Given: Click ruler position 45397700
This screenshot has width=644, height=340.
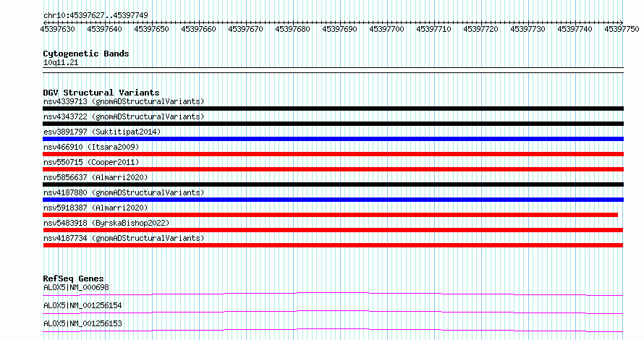Looking at the screenshot, I should (x=386, y=29).
